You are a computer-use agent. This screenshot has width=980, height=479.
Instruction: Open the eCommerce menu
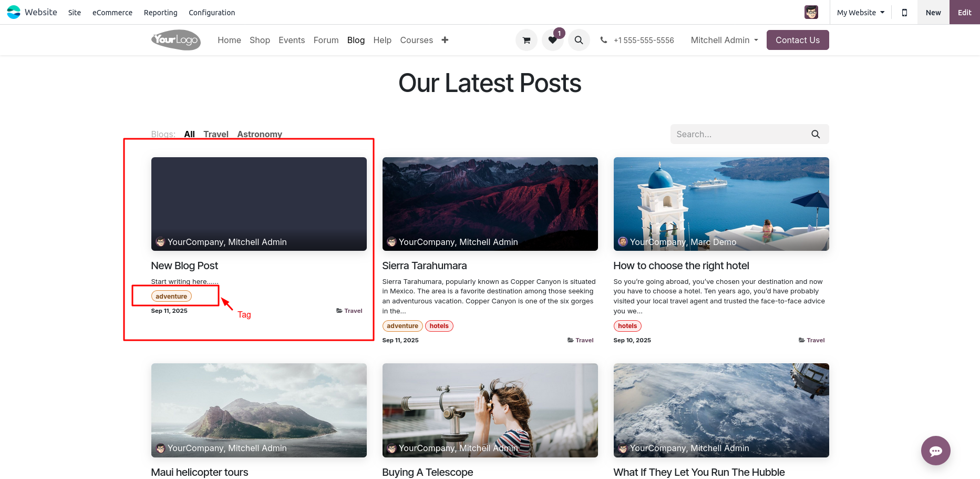click(x=112, y=13)
